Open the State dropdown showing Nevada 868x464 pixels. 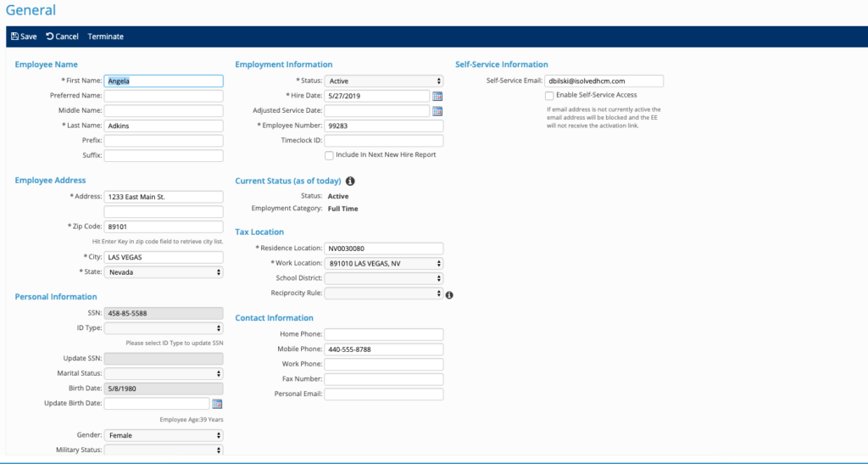pos(164,271)
